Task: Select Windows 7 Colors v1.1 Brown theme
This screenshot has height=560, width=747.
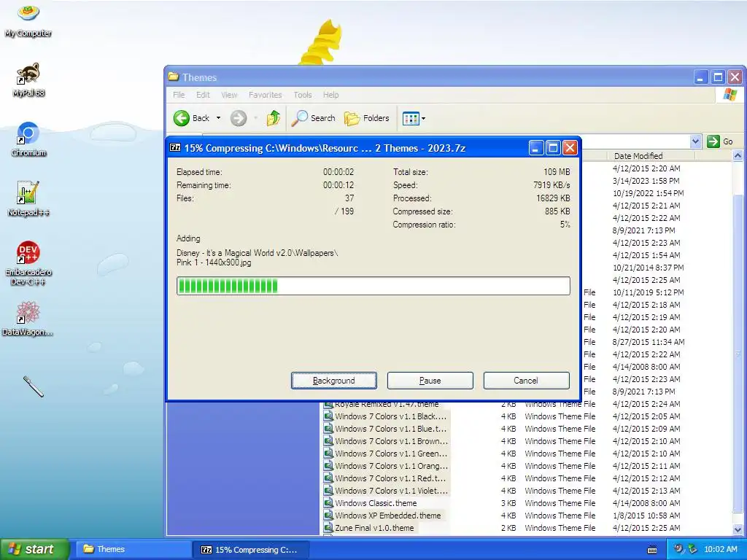Action: pyautogui.click(x=391, y=441)
